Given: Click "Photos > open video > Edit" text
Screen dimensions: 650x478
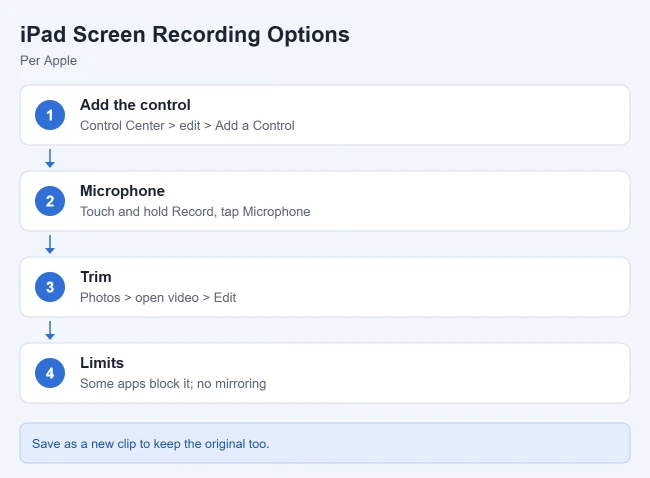Looking at the screenshot, I should click(158, 298).
